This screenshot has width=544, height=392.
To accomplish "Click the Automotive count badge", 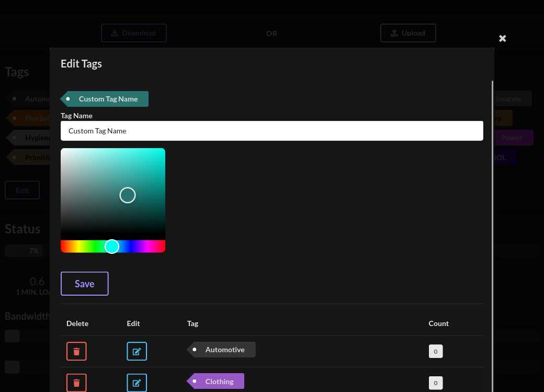I will 435,351.
